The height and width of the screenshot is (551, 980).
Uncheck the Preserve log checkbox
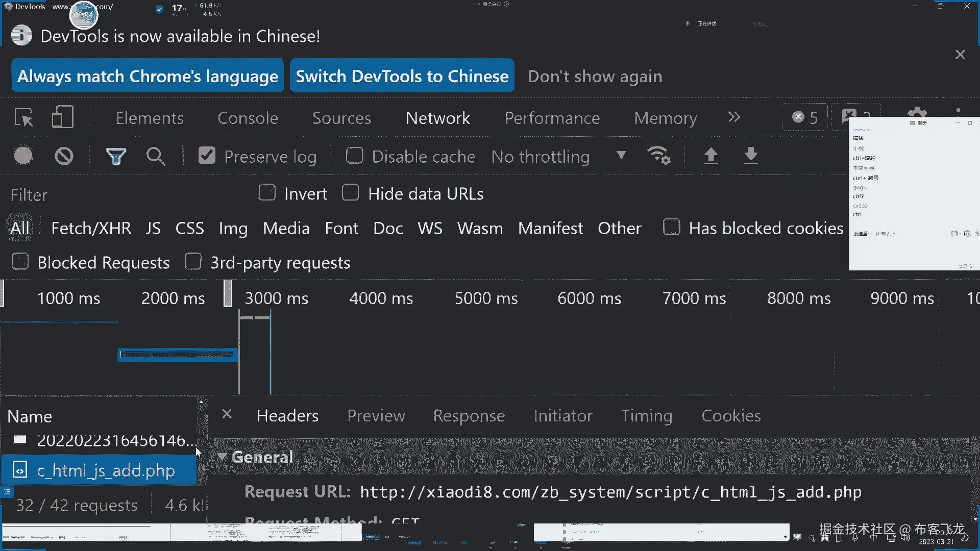[207, 156]
